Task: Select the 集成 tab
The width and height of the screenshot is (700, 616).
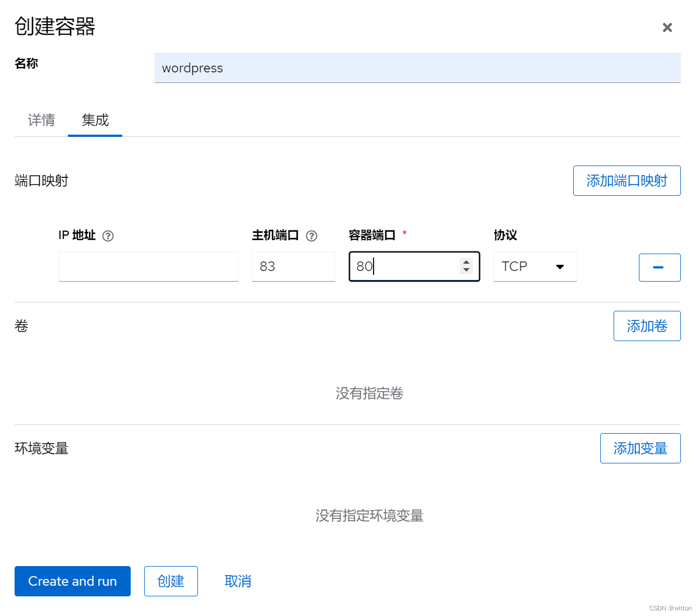Action: pos(95,120)
